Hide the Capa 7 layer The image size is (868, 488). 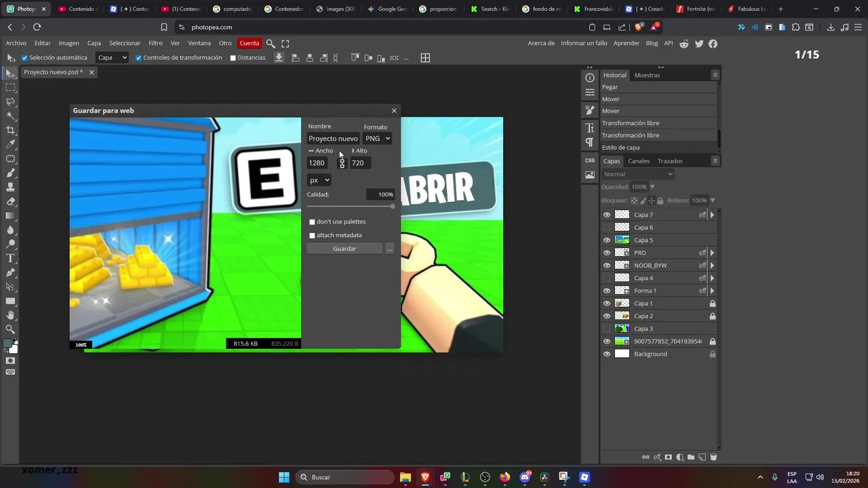pos(607,215)
